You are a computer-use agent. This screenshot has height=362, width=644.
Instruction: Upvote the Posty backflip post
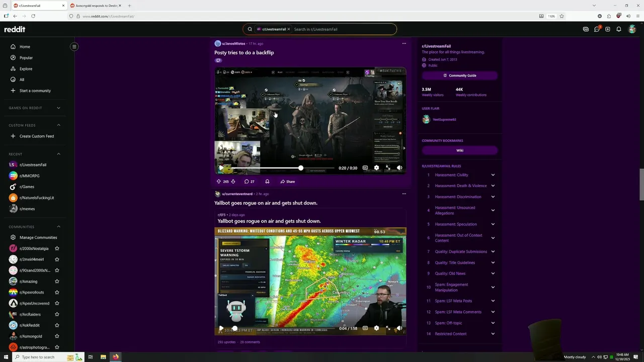point(219,182)
